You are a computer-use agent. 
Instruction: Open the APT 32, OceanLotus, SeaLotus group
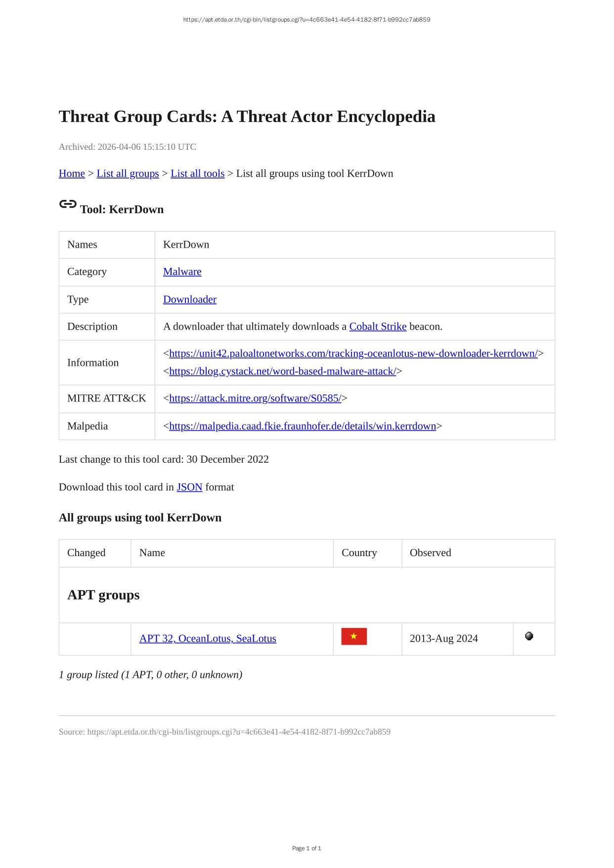coord(208,639)
